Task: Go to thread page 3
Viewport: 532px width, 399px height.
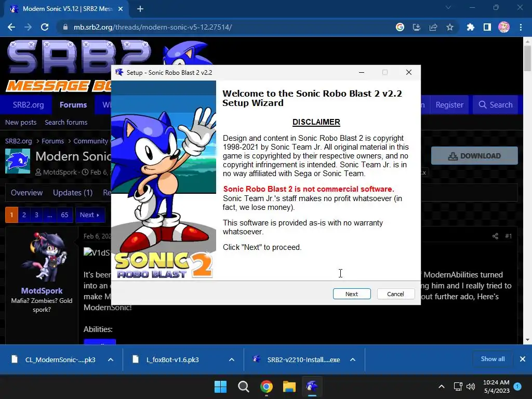Action: (37, 215)
